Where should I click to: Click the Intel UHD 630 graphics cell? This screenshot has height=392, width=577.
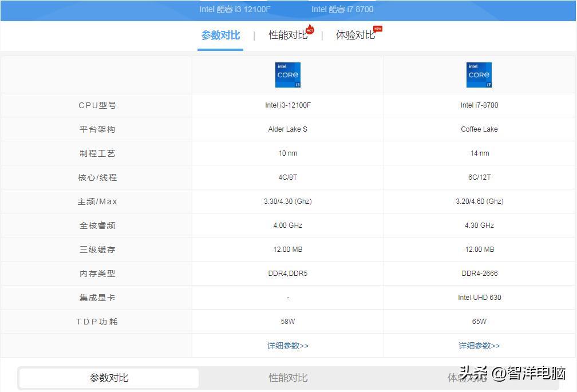click(479, 297)
